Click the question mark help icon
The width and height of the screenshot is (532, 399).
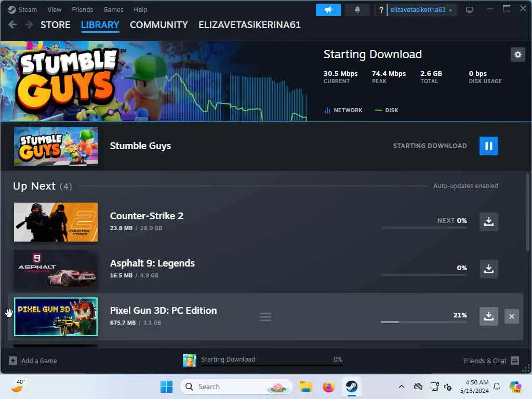click(381, 10)
